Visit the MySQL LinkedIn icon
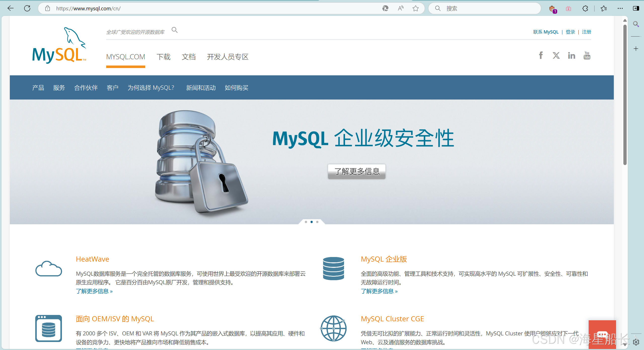 (572, 55)
